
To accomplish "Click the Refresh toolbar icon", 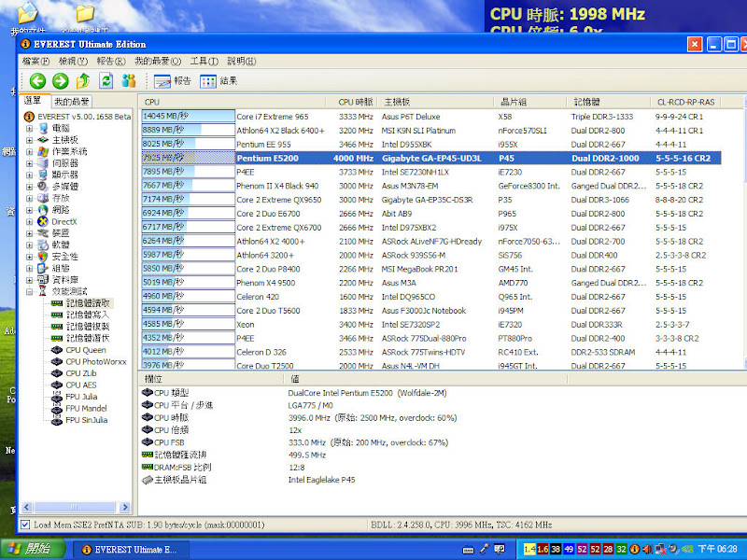I will pos(106,81).
